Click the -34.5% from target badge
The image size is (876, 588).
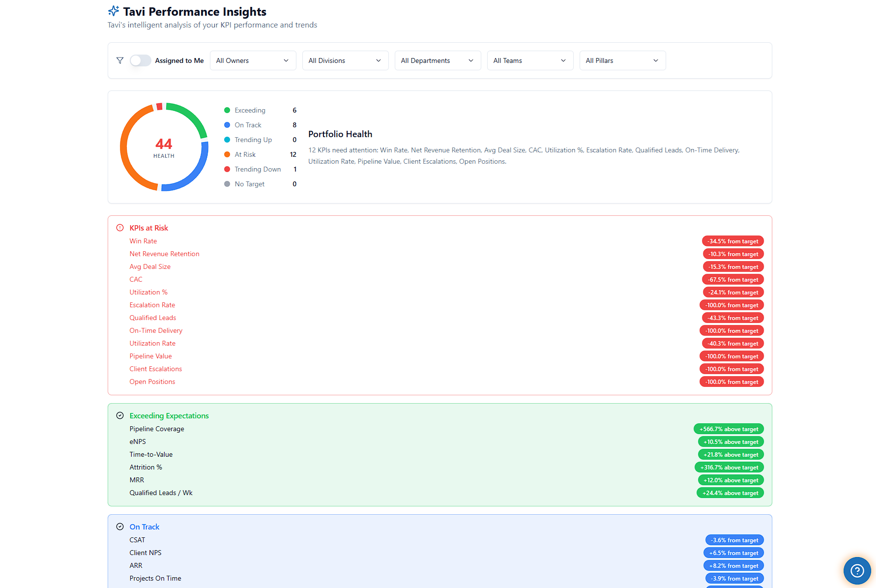click(732, 241)
